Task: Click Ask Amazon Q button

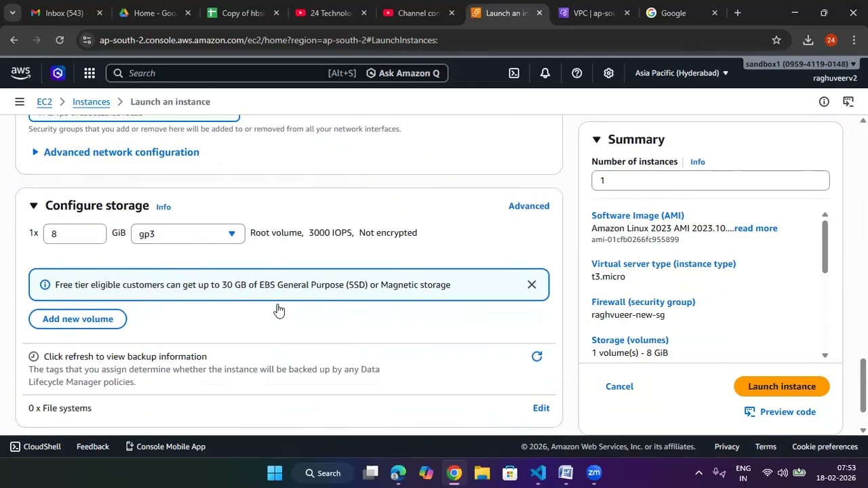Action: tap(403, 73)
